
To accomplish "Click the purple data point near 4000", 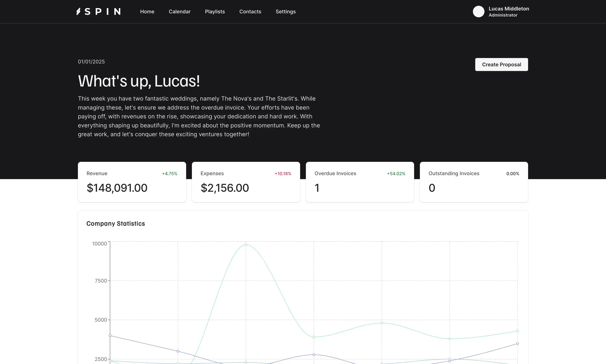I will click(x=110, y=336).
